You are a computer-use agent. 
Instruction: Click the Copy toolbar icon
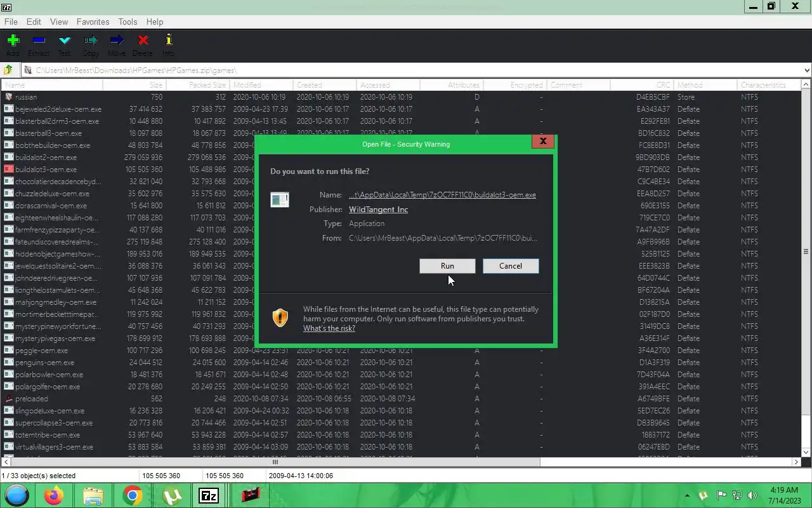click(x=91, y=44)
